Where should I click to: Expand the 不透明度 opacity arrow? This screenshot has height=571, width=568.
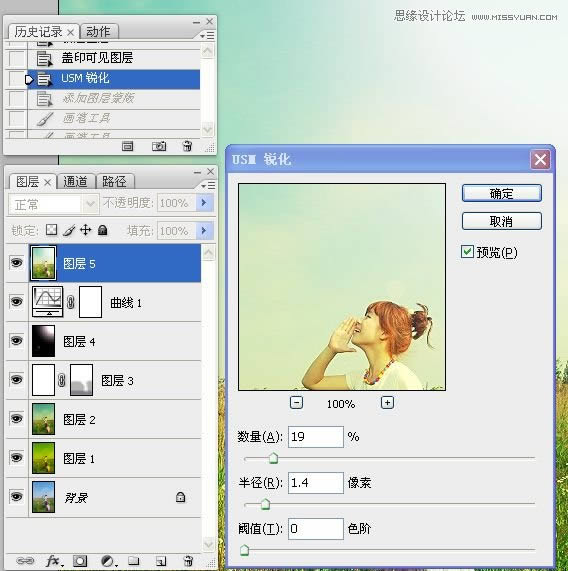pos(204,202)
